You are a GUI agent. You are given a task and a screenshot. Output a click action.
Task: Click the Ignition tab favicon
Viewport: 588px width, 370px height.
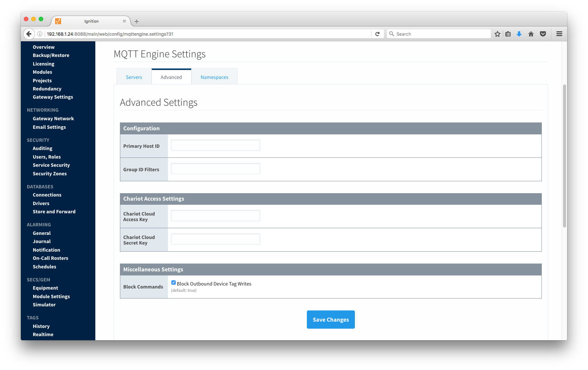click(58, 21)
